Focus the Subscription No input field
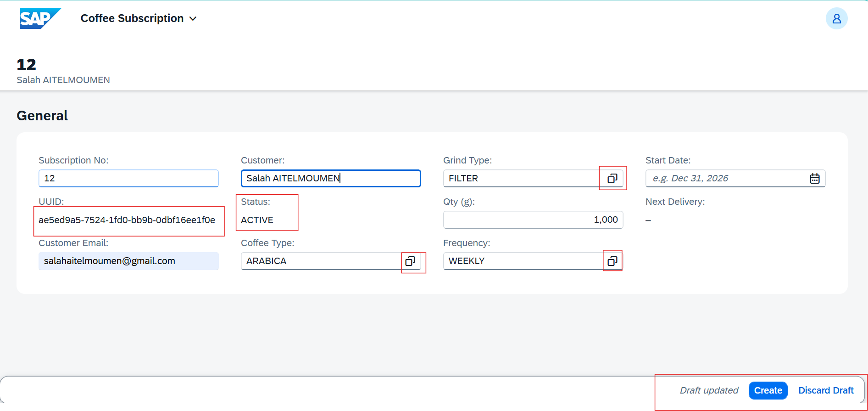This screenshot has height=411, width=868. (128, 179)
